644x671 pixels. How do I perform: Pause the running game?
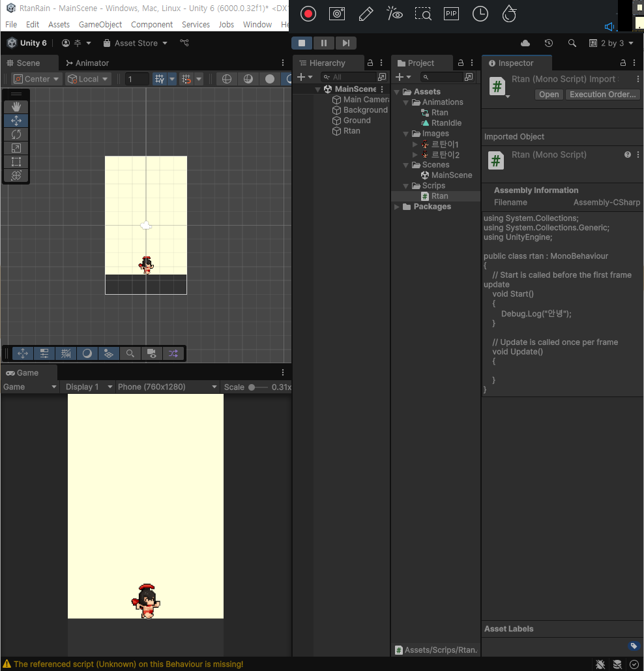click(x=324, y=43)
